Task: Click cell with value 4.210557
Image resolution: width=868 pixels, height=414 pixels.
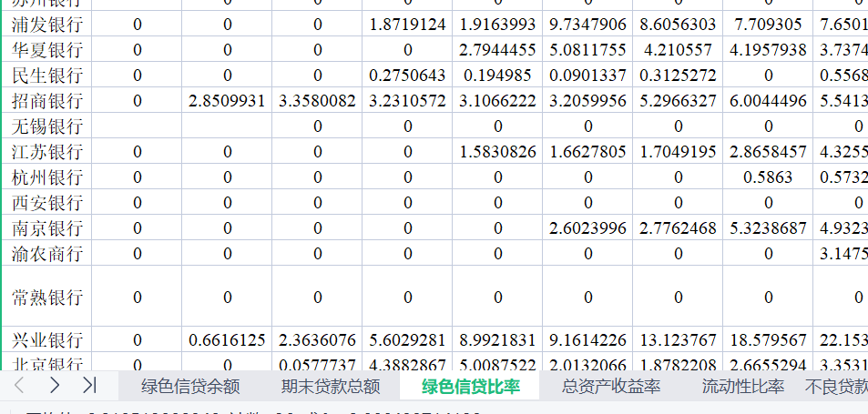Action: [x=679, y=50]
